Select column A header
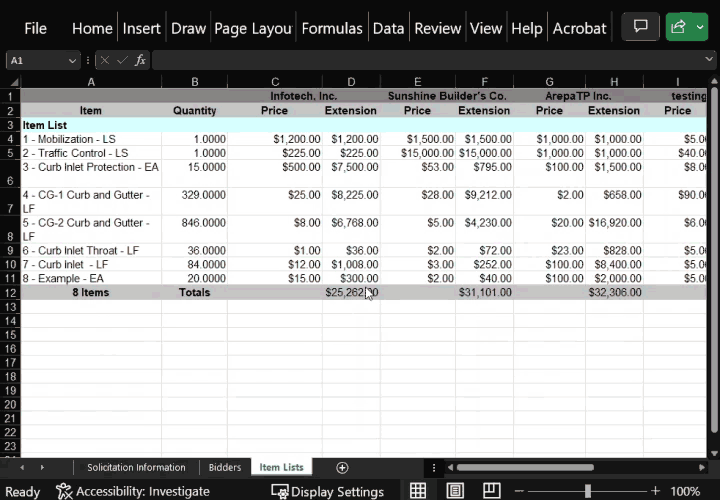 (x=91, y=82)
